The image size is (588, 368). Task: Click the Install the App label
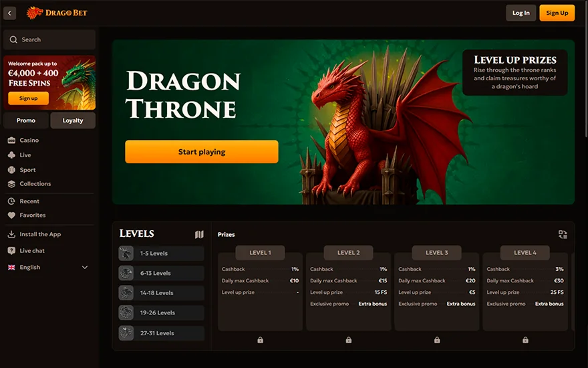pos(40,234)
